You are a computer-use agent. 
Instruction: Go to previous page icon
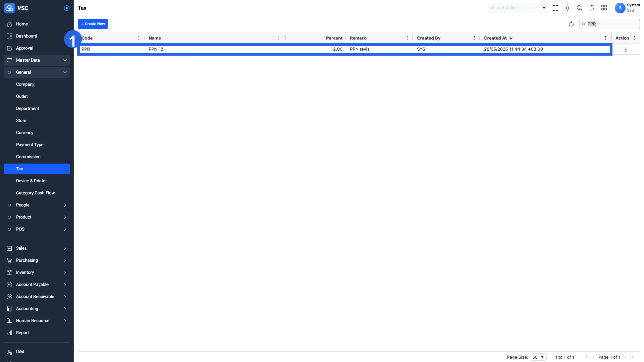(593, 357)
